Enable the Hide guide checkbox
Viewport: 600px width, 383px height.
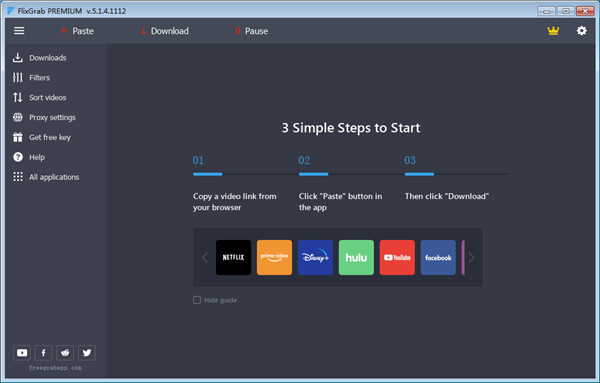tap(197, 300)
